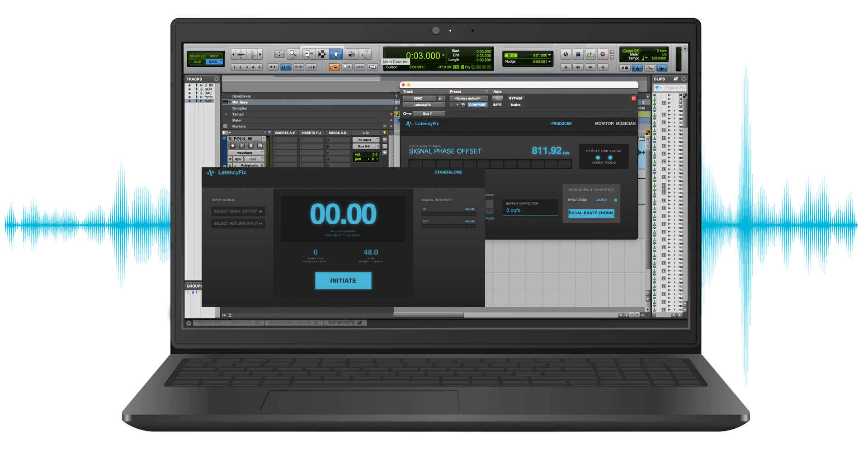This screenshot has width=868, height=454.
Task: Switch to the MONITOR tab in LatencyFix
Action: coord(604,123)
